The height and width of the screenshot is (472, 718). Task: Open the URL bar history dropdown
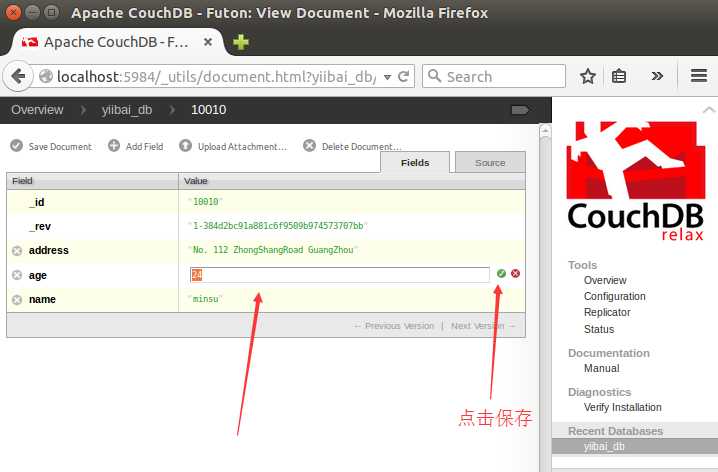pos(387,76)
